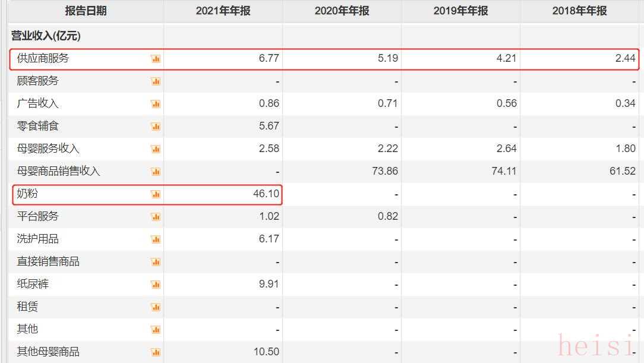Select the 2020年年报 column header
Viewport: 644px width, 363px height.
[x=342, y=11]
